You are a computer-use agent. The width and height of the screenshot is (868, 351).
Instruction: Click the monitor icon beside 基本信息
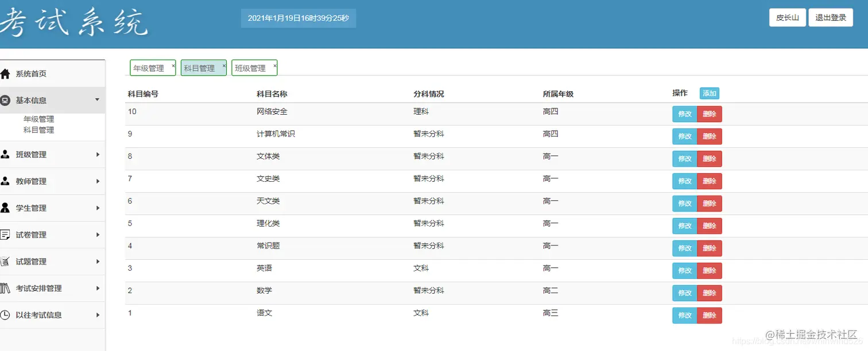5,100
